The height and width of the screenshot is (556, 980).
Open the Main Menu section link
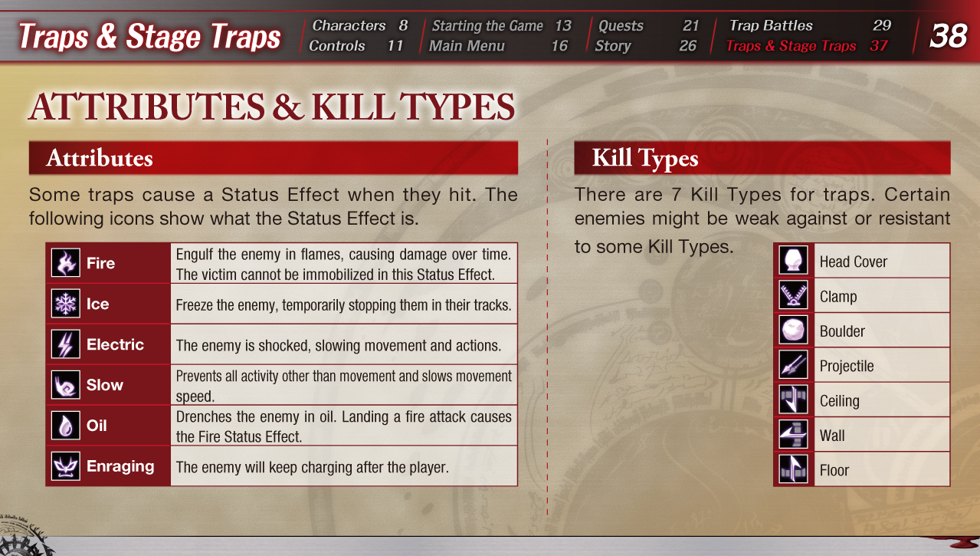(498, 45)
